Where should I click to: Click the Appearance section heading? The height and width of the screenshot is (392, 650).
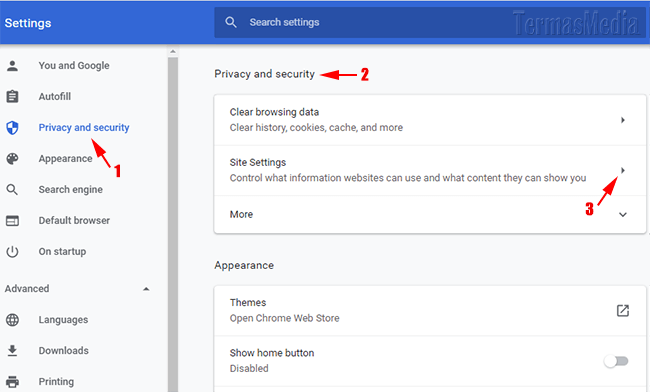(x=244, y=266)
